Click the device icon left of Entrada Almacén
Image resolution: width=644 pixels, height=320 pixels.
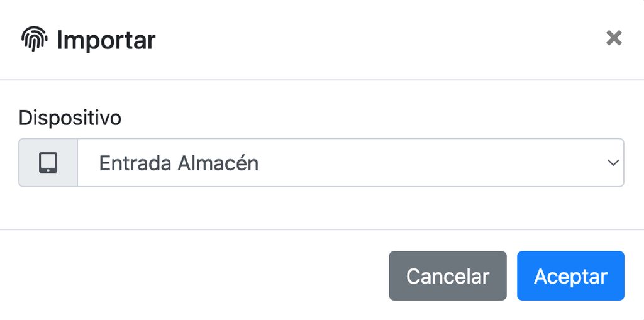(x=48, y=163)
